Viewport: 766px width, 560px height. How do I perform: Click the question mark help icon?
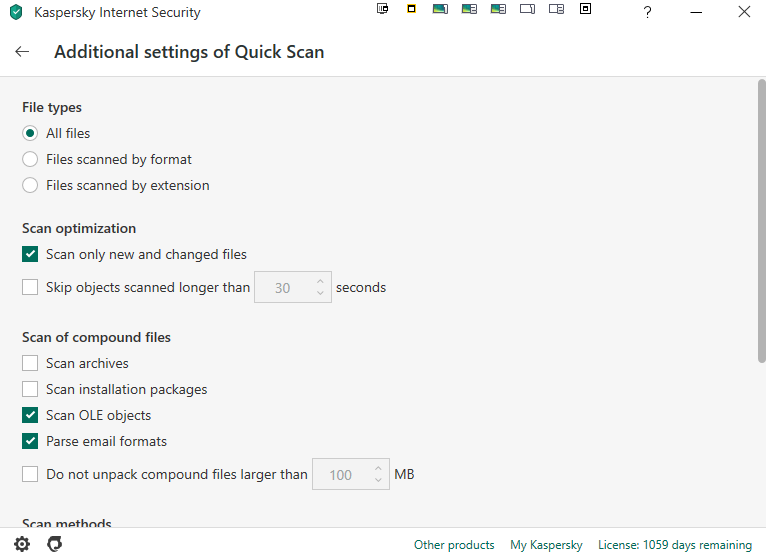647,13
